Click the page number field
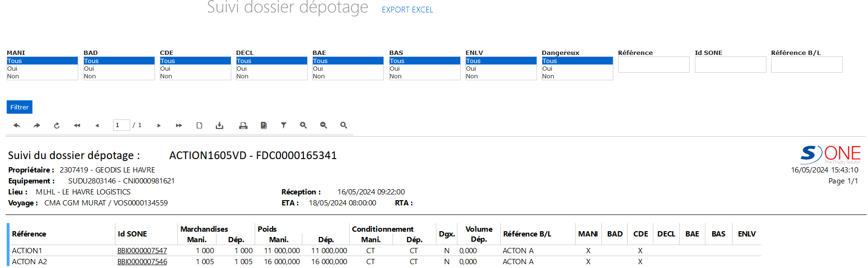This screenshot has height=268, width=868. click(121, 125)
